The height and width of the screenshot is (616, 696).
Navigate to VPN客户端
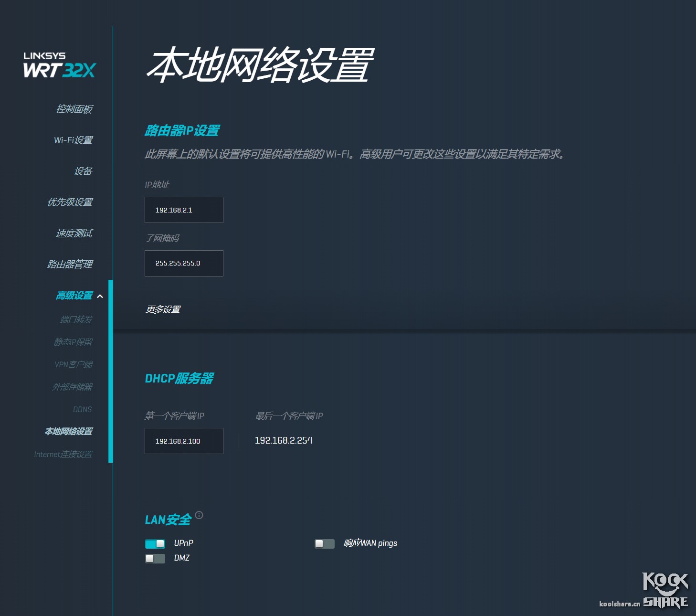(x=74, y=364)
